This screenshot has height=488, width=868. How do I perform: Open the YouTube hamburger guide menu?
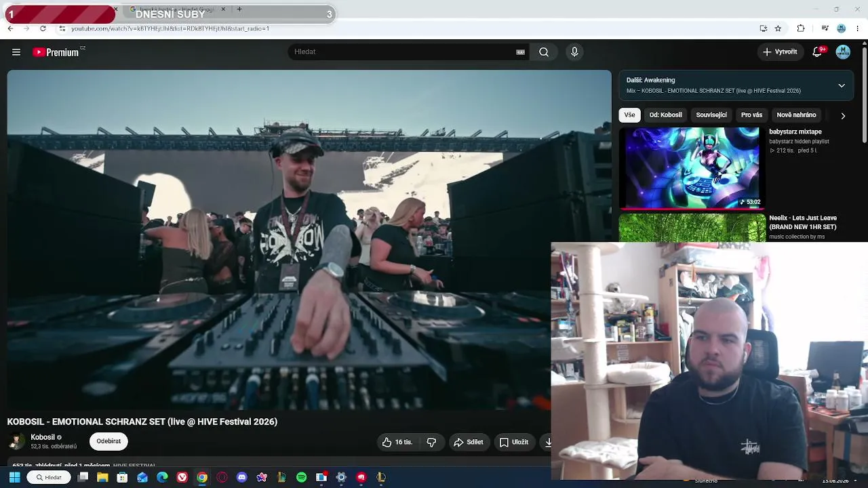point(16,52)
